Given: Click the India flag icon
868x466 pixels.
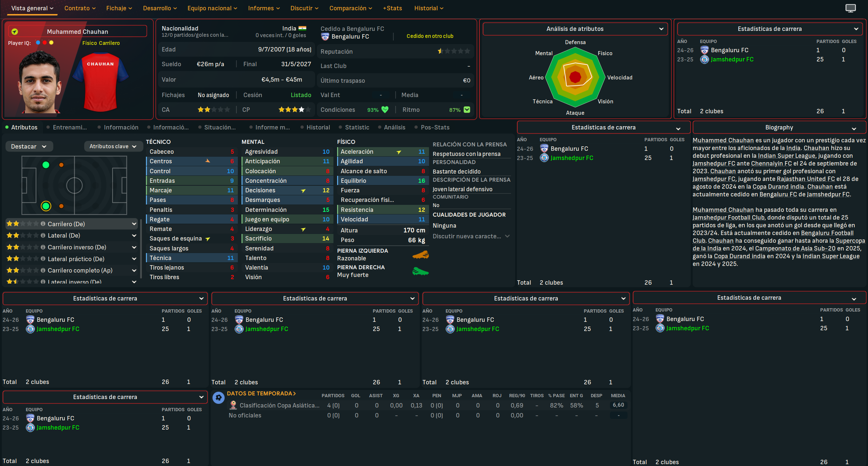Looking at the screenshot, I should click(302, 28).
